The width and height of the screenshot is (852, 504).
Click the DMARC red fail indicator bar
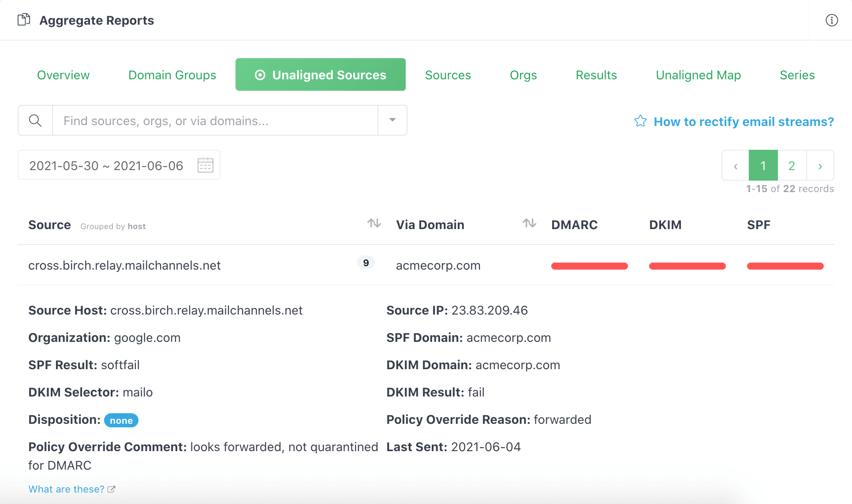tap(588, 265)
